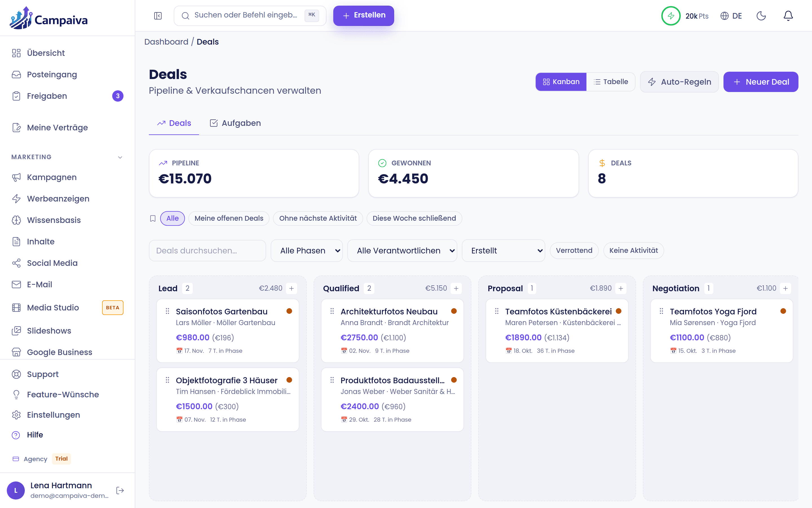Switch to Kanban view
This screenshot has height=508, width=812.
561,82
